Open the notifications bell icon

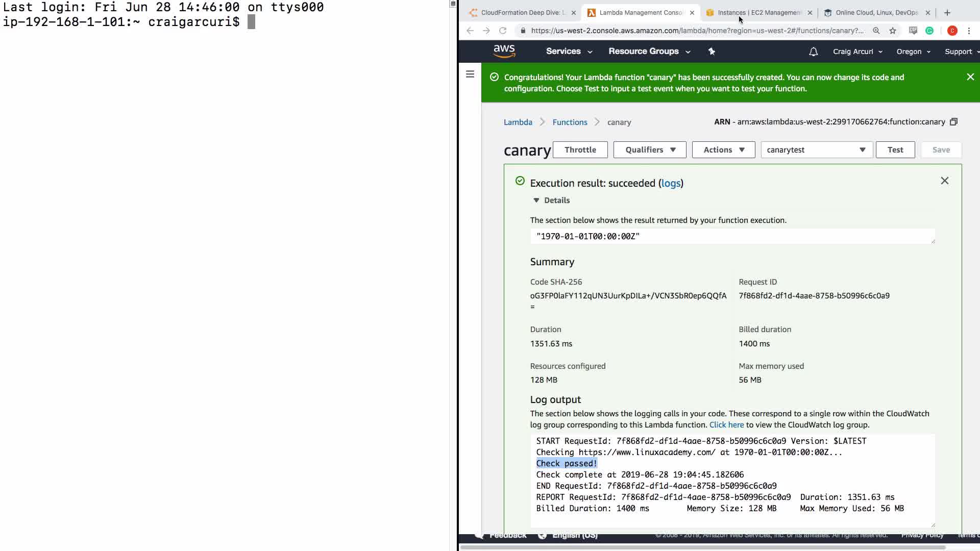coord(813,52)
